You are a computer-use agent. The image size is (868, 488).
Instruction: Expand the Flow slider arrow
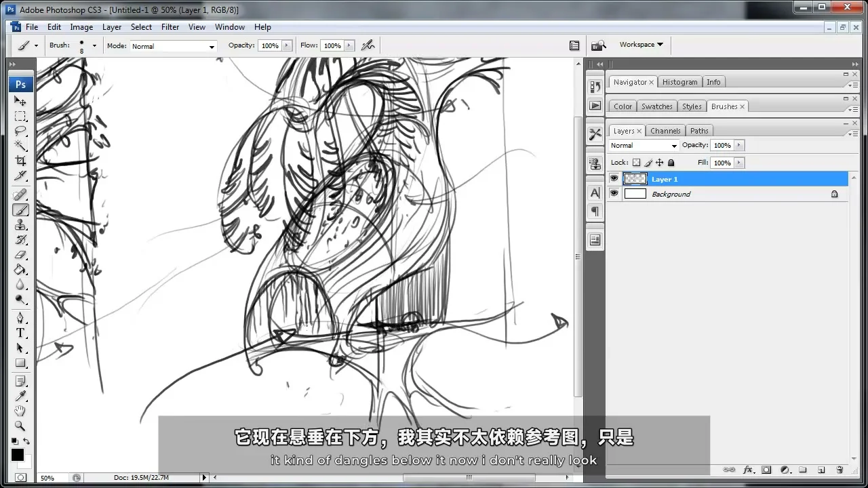coord(349,45)
